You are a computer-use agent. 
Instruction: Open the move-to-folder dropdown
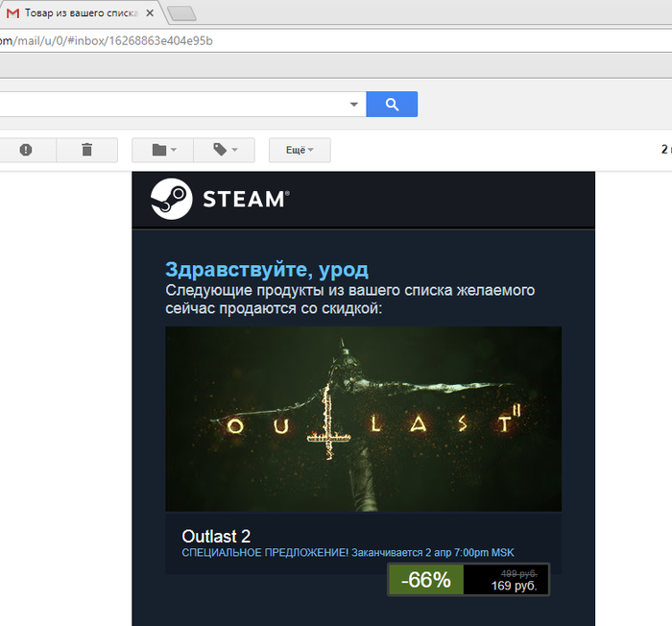pos(161,150)
